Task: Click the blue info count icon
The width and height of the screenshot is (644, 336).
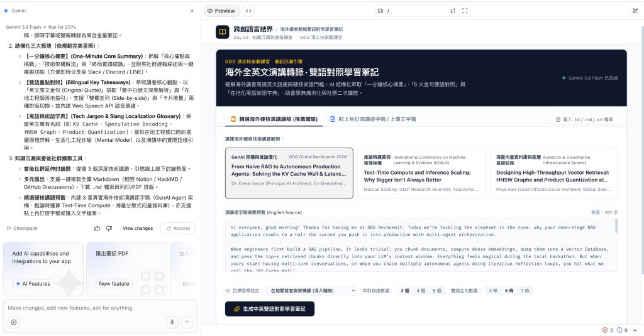Action: pos(619,330)
